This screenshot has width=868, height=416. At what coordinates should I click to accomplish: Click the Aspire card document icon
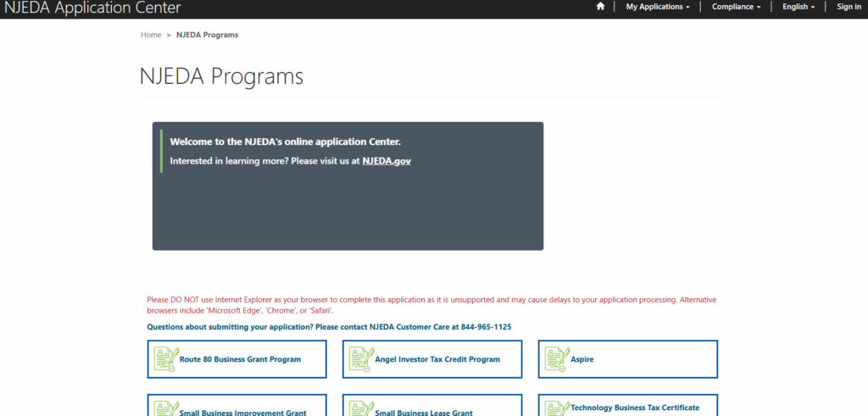pos(557,359)
